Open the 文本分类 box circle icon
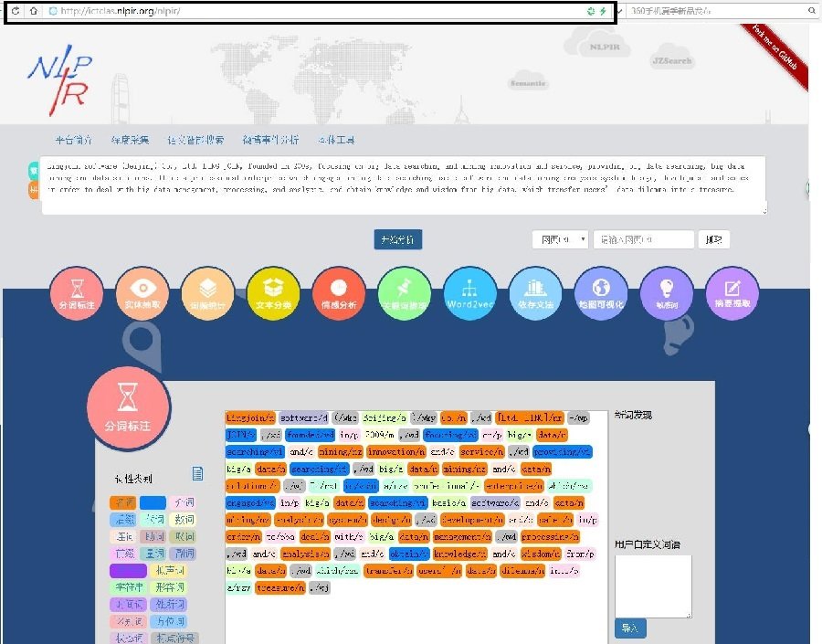Screen dimensions: 822x644 [x=273, y=293]
